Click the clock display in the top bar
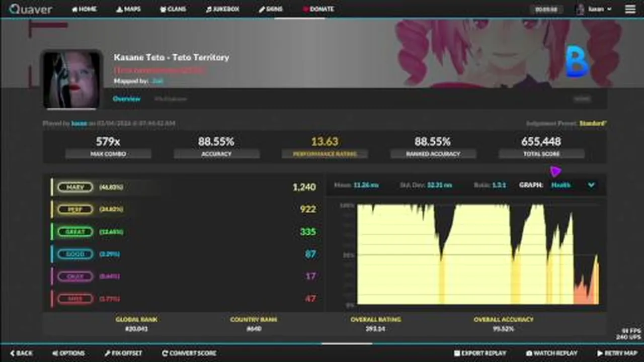 click(x=546, y=9)
